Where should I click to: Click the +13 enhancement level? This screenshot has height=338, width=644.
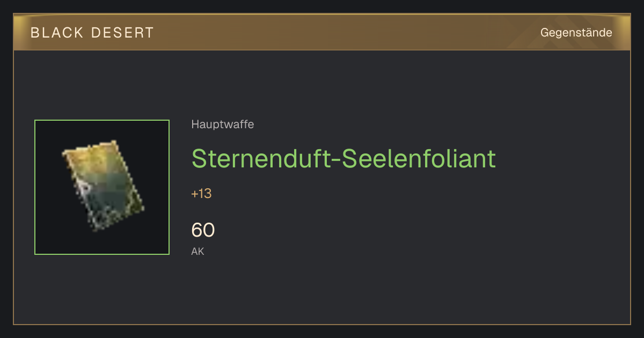201,194
